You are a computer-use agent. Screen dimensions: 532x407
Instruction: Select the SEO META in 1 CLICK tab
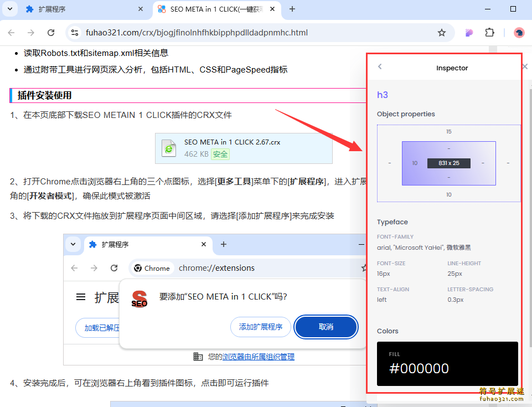(x=216, y=9)
